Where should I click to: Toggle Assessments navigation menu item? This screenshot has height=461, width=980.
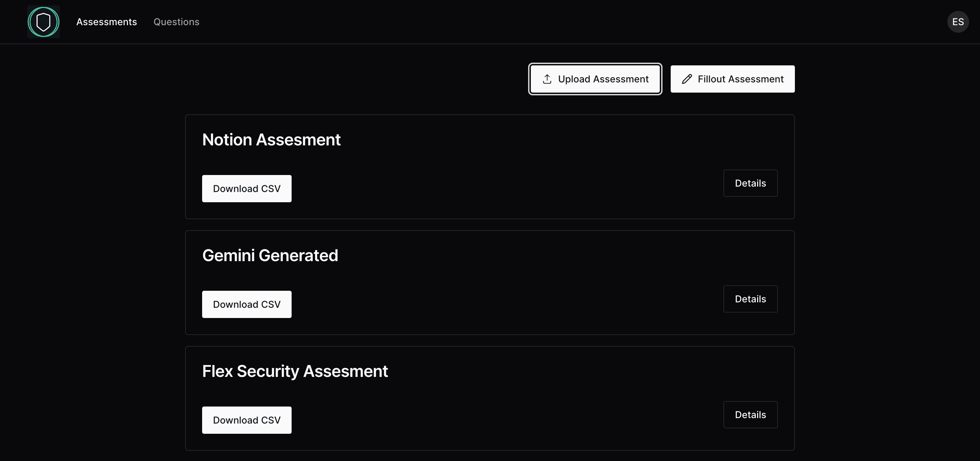[x=106, y=22]
